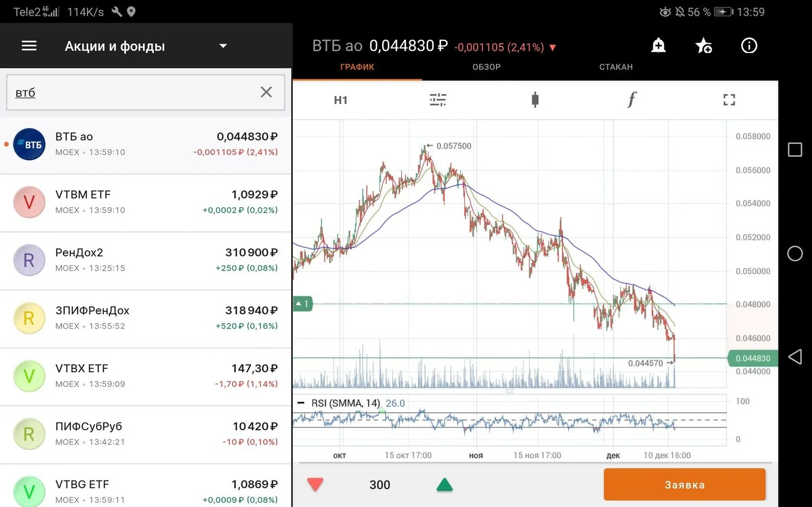Tap ПИФСубРуб olive R avatar
Screen dimensions: 812x507
tap(29, 434)
